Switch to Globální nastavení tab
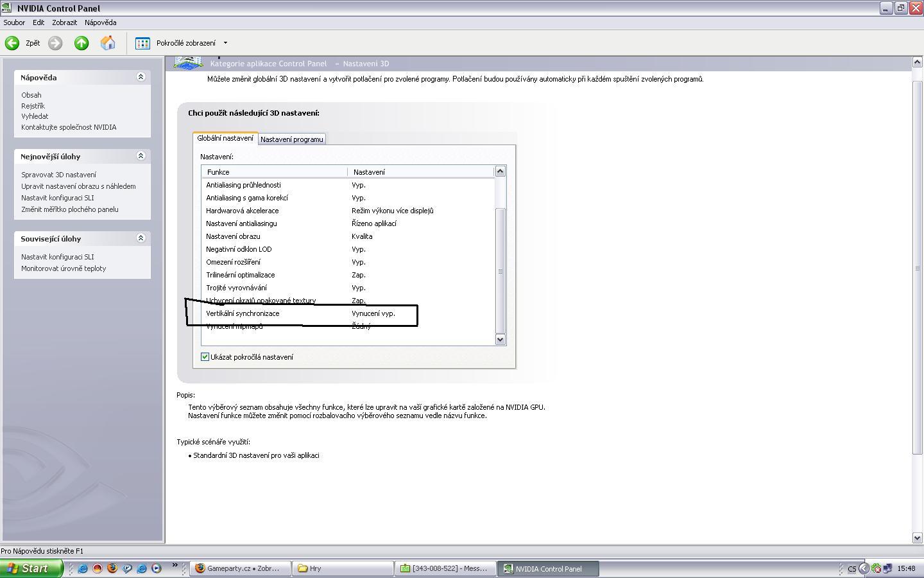This screenshot has width=924, height=578. pyautogui.click(x=225, y=138)
